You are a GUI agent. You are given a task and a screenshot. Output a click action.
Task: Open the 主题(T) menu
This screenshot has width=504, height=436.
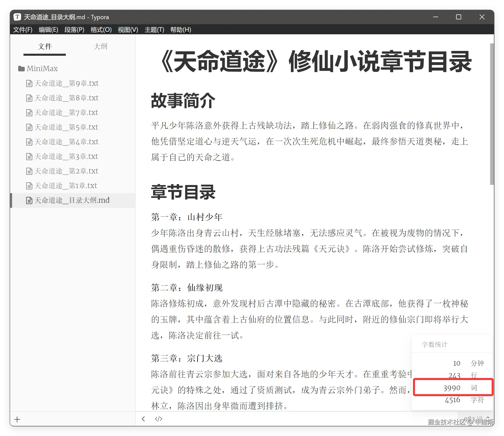pos(154,30)
